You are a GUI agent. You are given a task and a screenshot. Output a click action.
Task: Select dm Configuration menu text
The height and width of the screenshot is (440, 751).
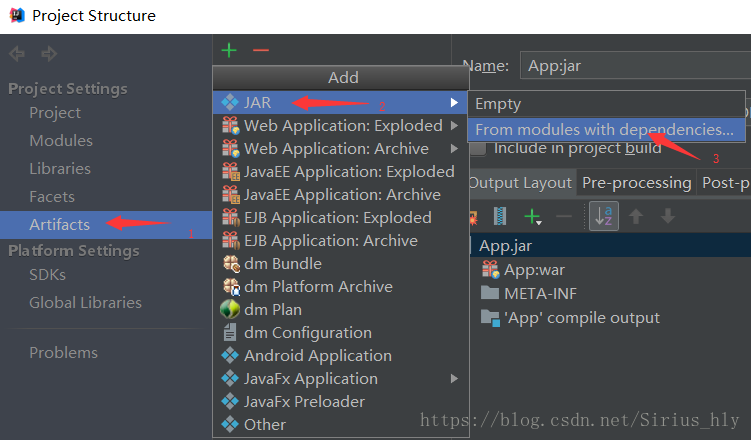coord(307,332)
